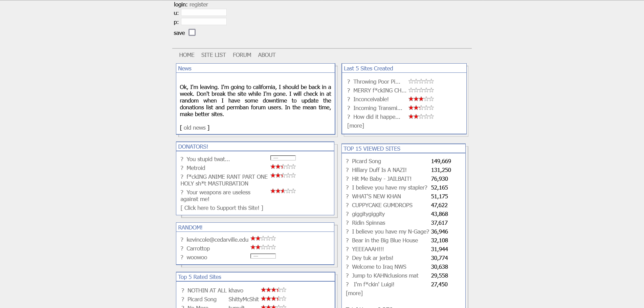Viewport: 644px width, 308px height.
Task: Click the star rating for Carrottop
Action: click(x=263, y=247)
